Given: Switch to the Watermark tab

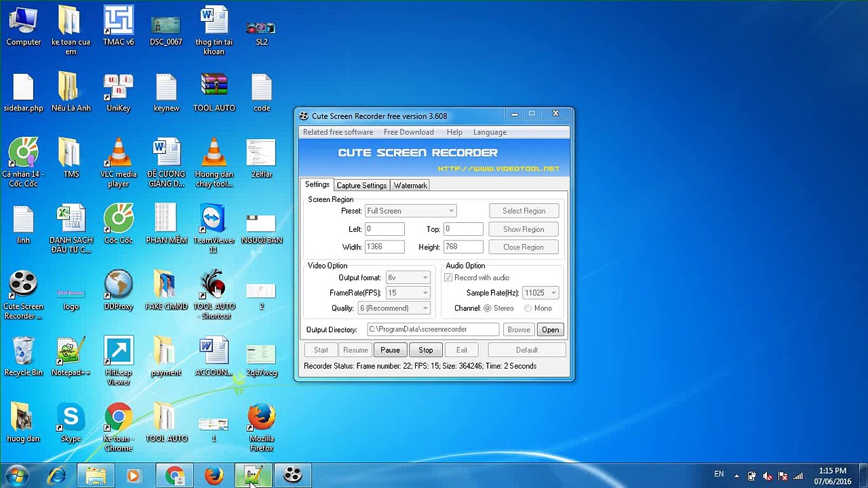Looking at the screenshot, I should 410,186.
